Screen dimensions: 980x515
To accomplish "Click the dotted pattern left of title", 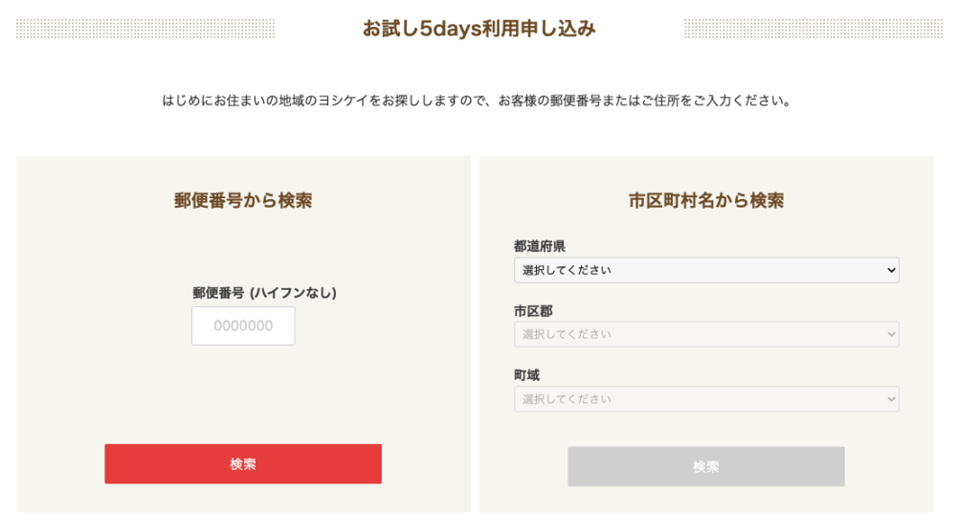I will 145,29.
